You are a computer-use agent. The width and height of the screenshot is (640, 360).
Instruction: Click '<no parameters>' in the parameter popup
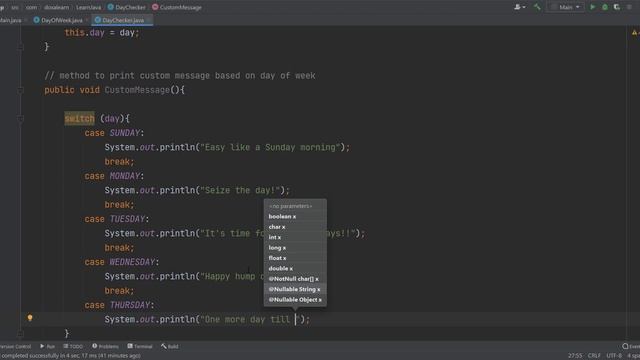(x=295, y=206)
